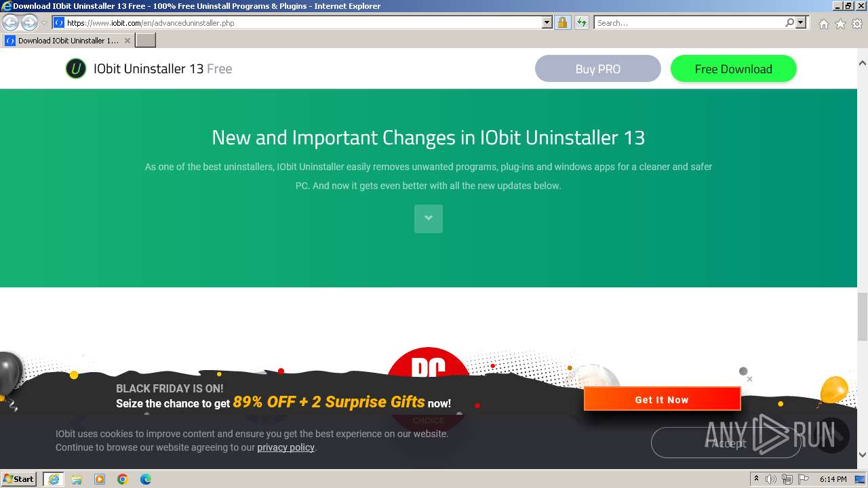Click the network tray icon
868x488 pixels.
(787, 479)
